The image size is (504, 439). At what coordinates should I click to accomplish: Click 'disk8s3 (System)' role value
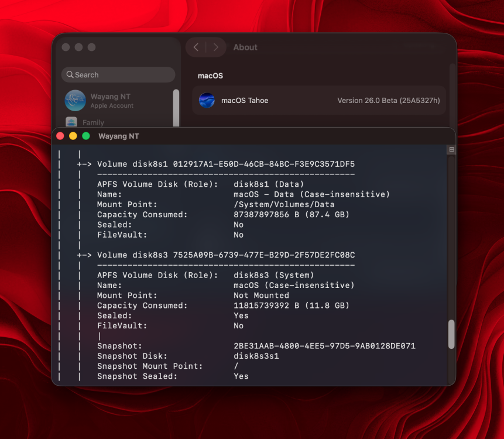click(274, 276)
